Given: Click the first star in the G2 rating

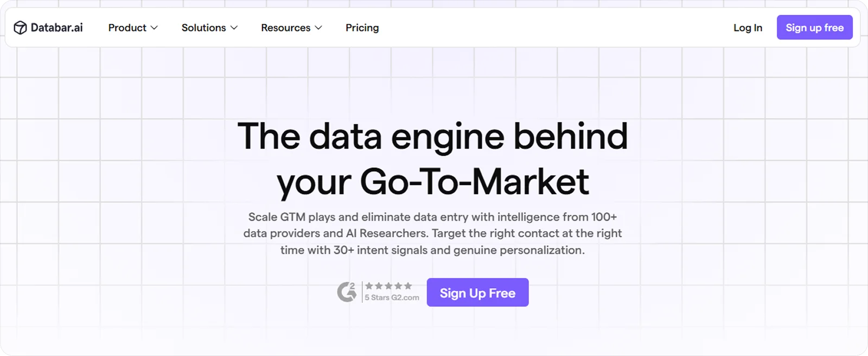Looking at the screenshot, I should click(369, 285).
